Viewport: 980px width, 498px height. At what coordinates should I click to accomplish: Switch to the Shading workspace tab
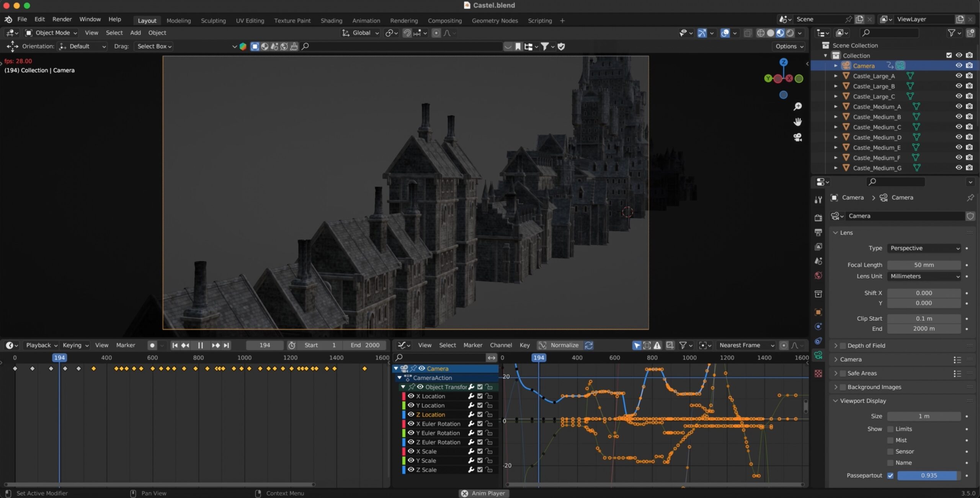point(331,21)
